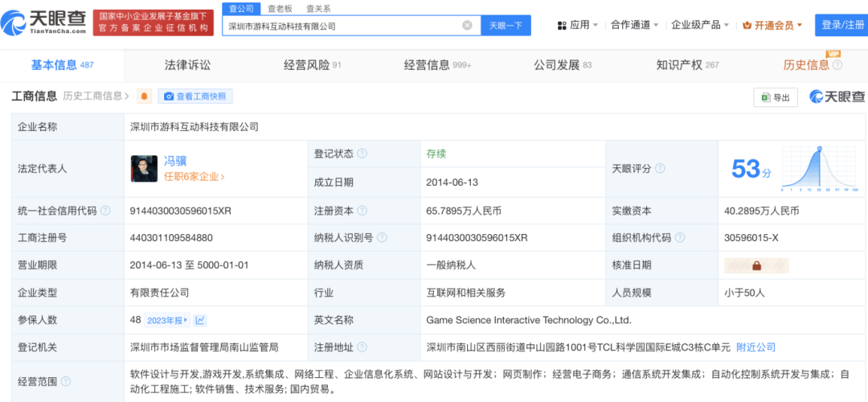Open the 2023年报 year selector
The height and width of the screenshot is (402, 868).
(x=166, y=320)
